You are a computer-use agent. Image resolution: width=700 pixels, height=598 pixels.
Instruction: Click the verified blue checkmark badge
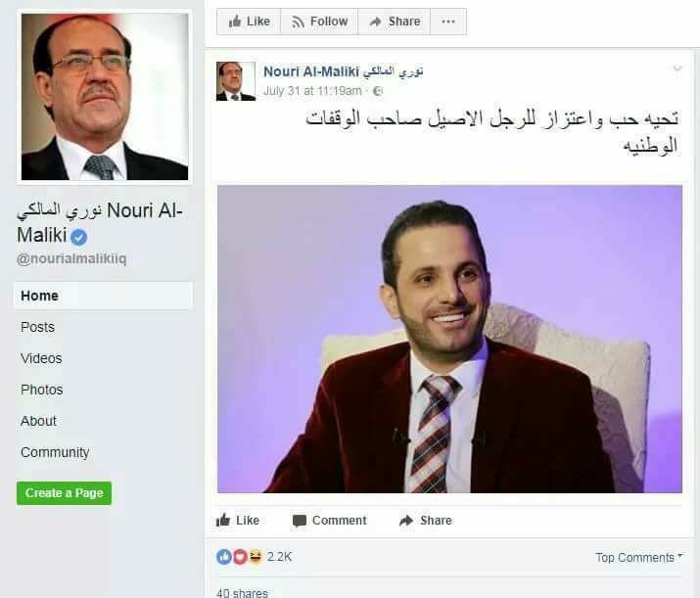79,237
